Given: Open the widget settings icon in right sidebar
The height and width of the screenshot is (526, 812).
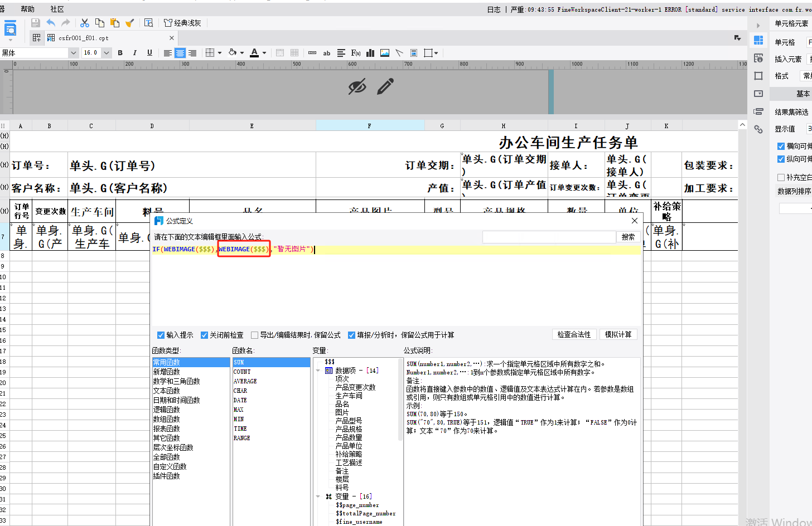Looking at the screenshot, I should pos(758,94).
